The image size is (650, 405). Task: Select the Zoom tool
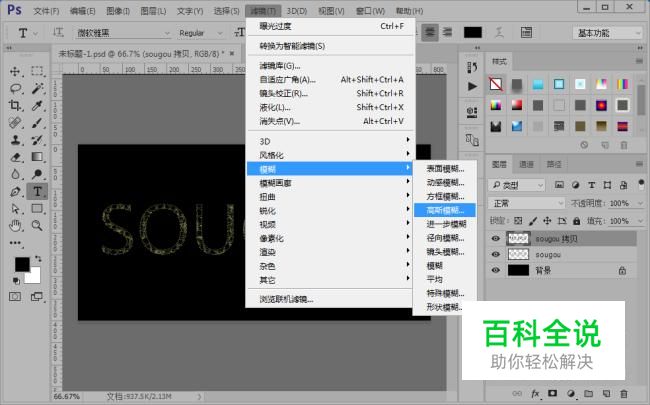click(x=37, y=226)
